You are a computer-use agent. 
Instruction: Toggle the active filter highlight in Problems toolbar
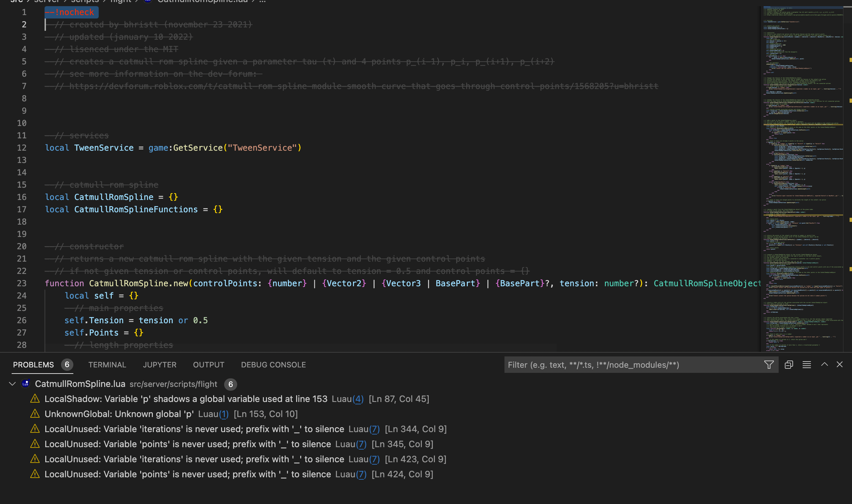[x=769, y=365]
